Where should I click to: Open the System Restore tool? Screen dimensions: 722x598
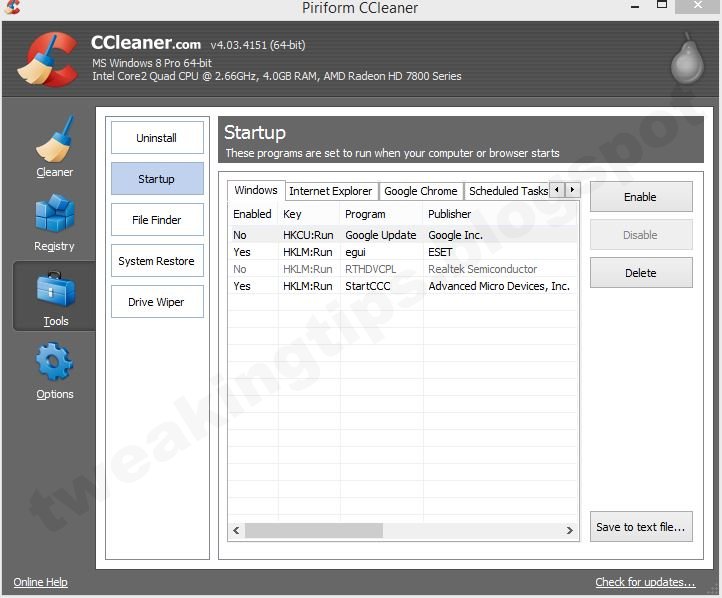(157, 261)
